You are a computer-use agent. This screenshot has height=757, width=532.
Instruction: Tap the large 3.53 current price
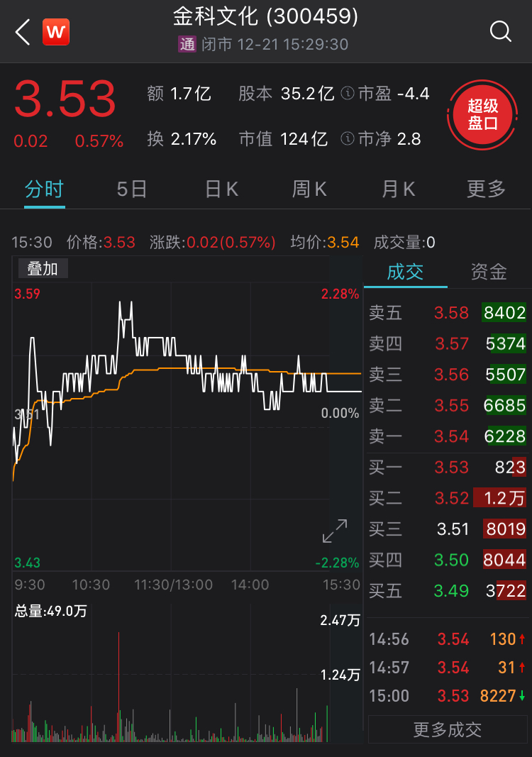[65, 99]
